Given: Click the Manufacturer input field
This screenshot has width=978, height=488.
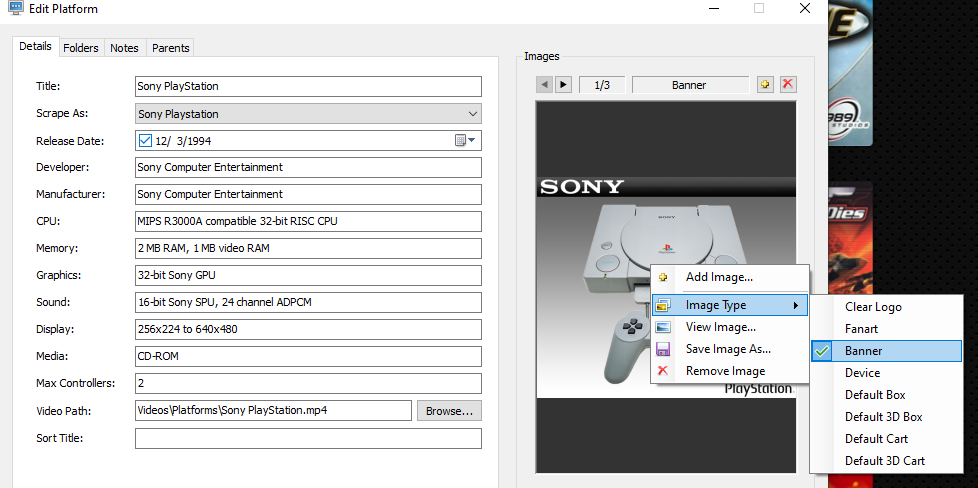Looking at the screenshot, I should (308, 194).
